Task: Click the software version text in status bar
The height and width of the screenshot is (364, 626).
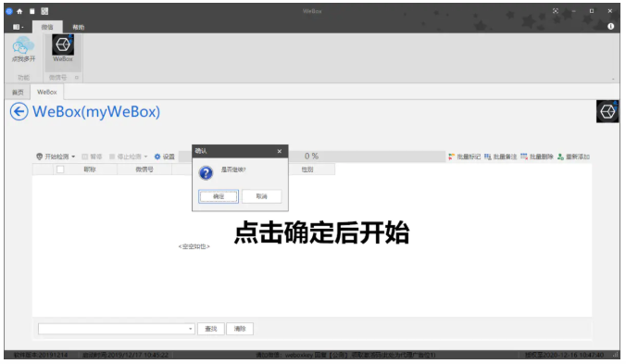Action: [x=41, y=355]
